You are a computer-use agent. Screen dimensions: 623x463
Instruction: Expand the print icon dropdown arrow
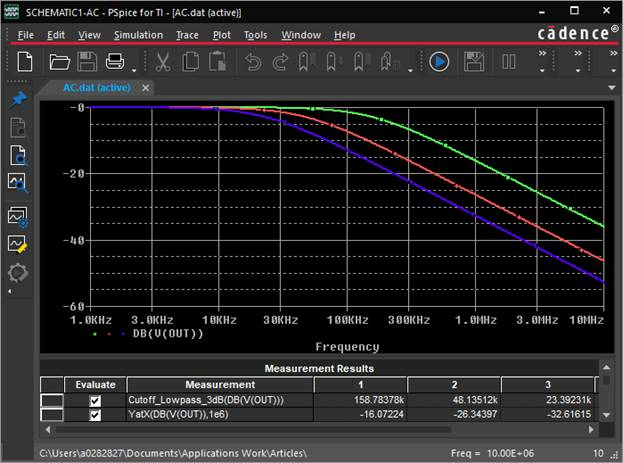[x=133, y=68]
